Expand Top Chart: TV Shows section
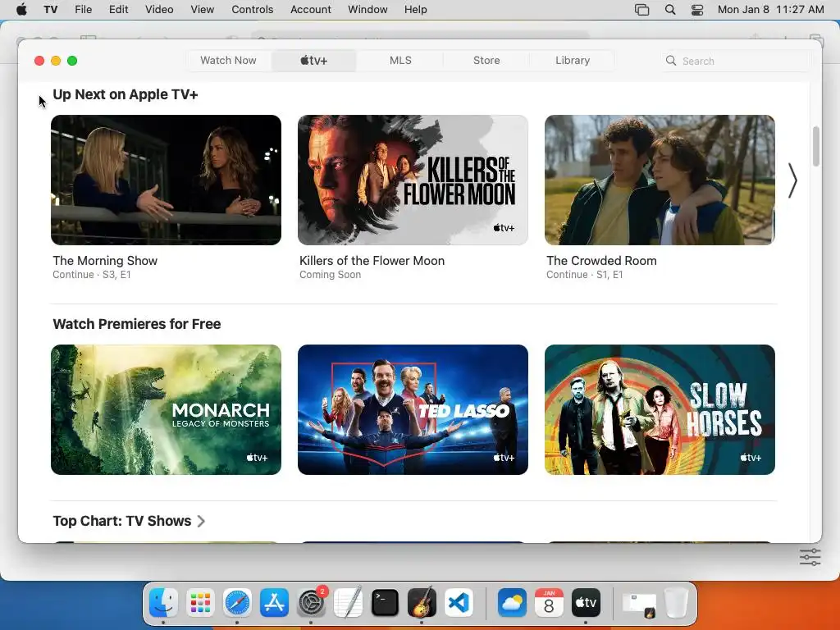This screenshot has height=630, width=840. pyautogui.click(x=201, y=521)
